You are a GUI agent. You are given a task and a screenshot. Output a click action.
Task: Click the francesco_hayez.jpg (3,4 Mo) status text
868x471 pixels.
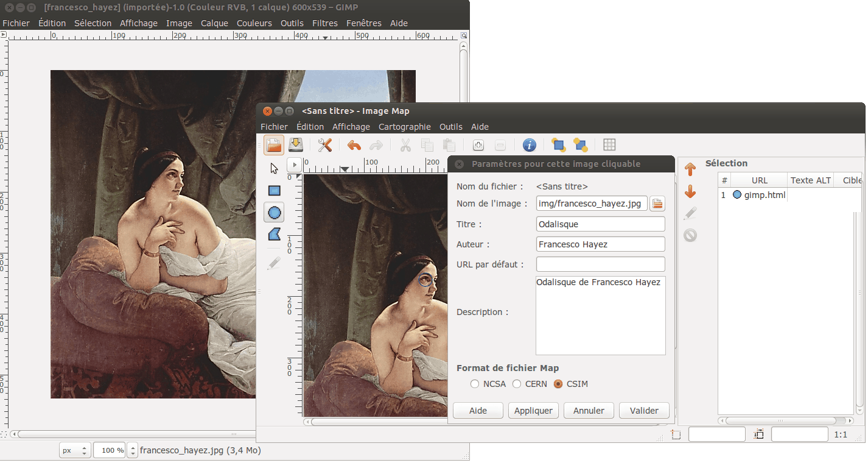pos(200,451)
